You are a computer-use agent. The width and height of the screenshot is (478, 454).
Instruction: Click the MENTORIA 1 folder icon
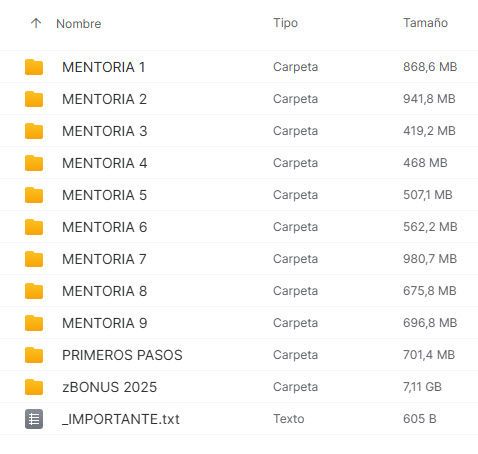click(34, 67)
